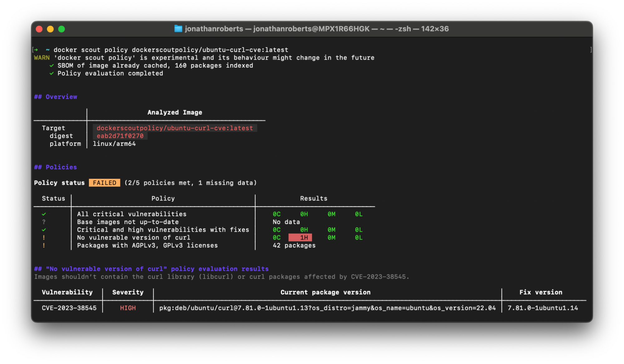Expand the Policies section header
The width and height of the screenshot is (624, 364).
[55, 167]
